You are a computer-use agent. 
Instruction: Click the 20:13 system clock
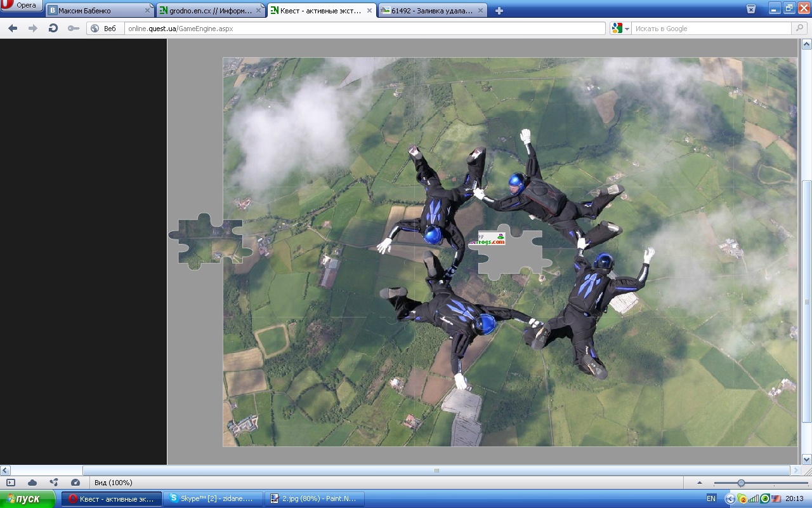[x=795, y=498]
